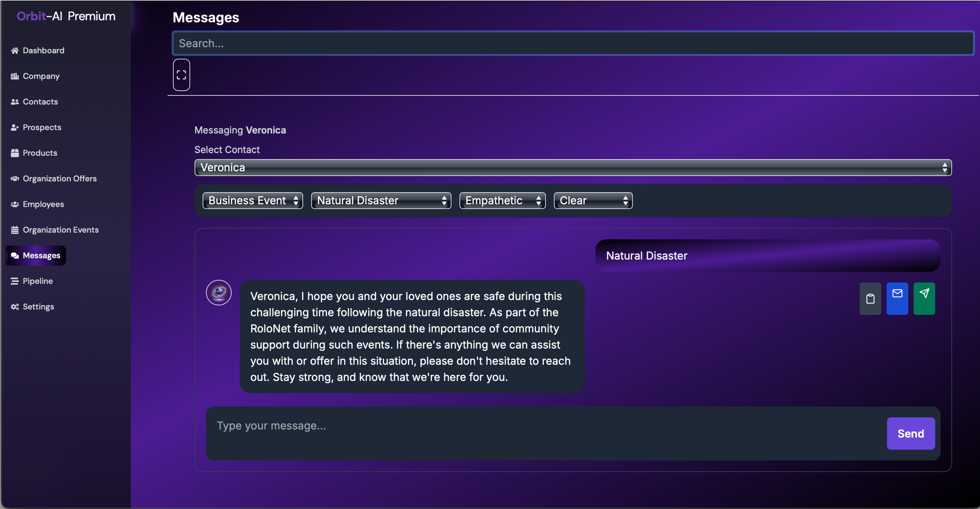Copy the message with the clipboard icon
This screenshot has width=980, height=509.
[x=870, y=299]
